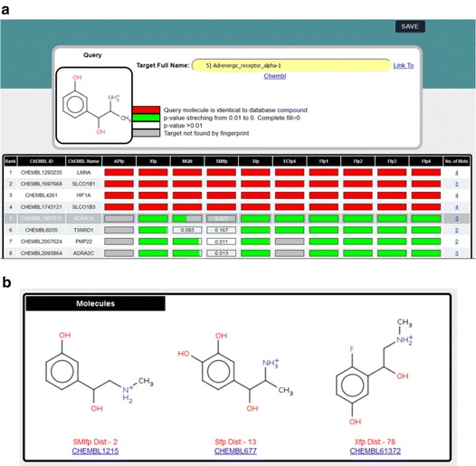Click the Ffp1 column header
The width and height of the screenshot is (476, 466).
pos(324,161)
